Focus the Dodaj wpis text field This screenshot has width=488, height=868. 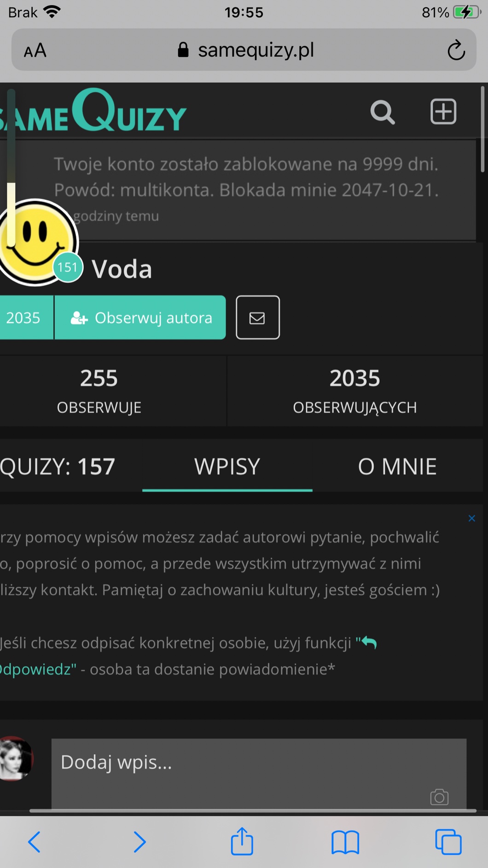tap(259, 774)
